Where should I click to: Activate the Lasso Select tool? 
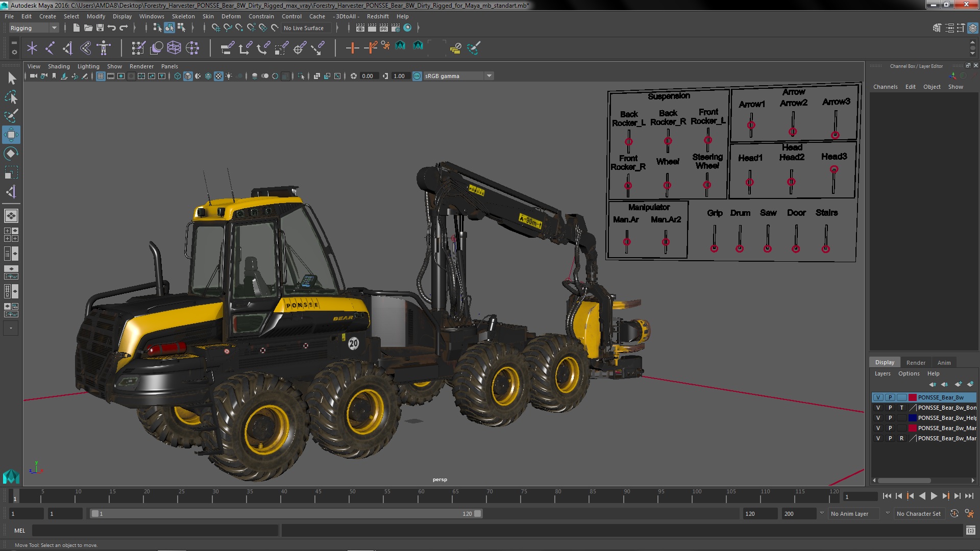click(11, 97)
